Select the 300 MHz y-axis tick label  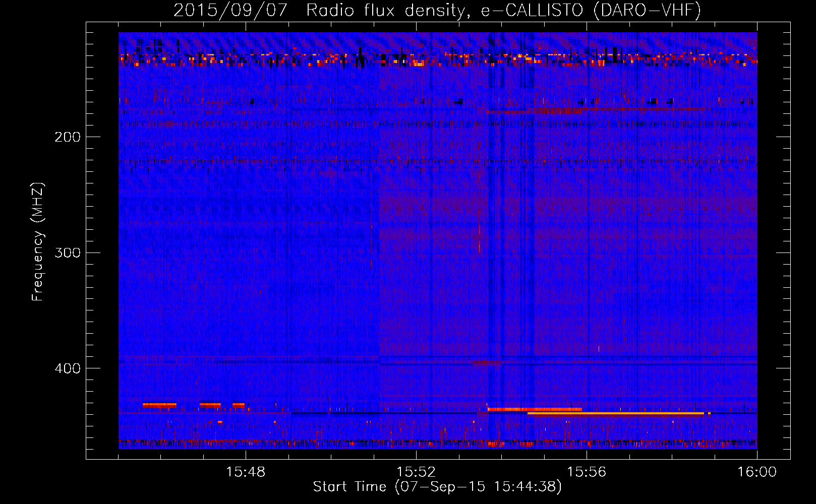(x=67, y=253)
